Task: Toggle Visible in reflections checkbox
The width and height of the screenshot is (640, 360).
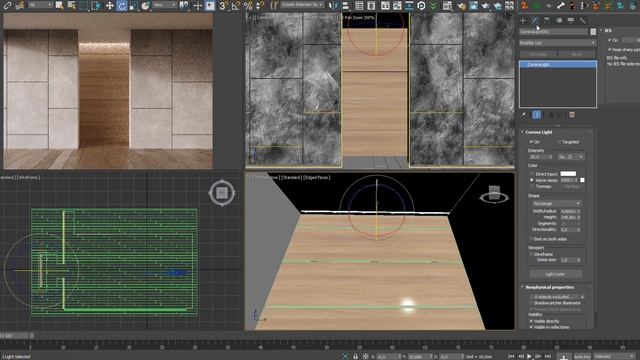Action: [531, 327]
